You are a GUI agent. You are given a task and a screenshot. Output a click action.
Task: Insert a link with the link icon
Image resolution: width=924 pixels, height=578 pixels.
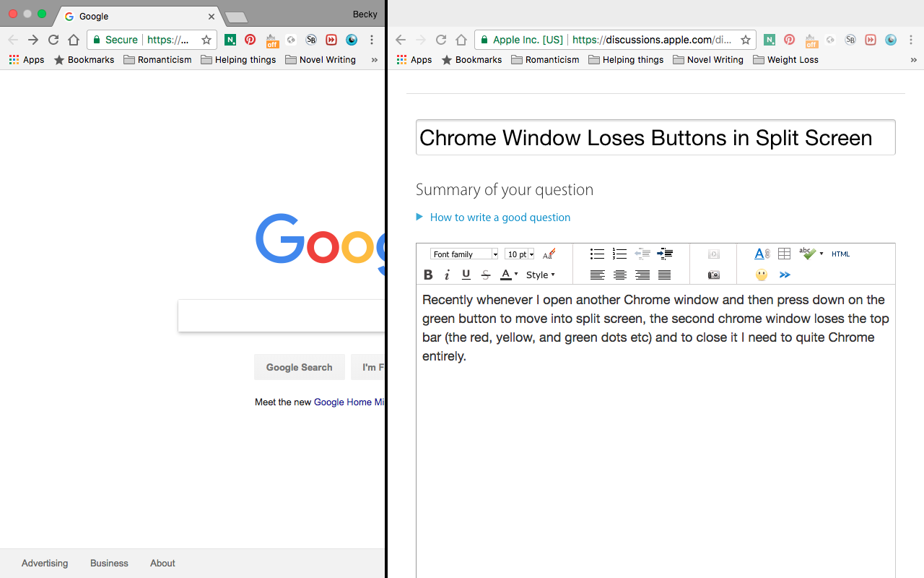point(762,254)
